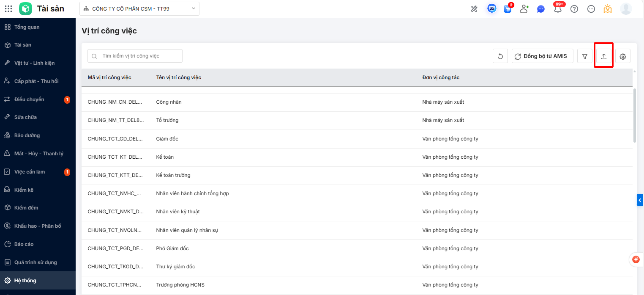Click the vertical table scrollbar

635,115
